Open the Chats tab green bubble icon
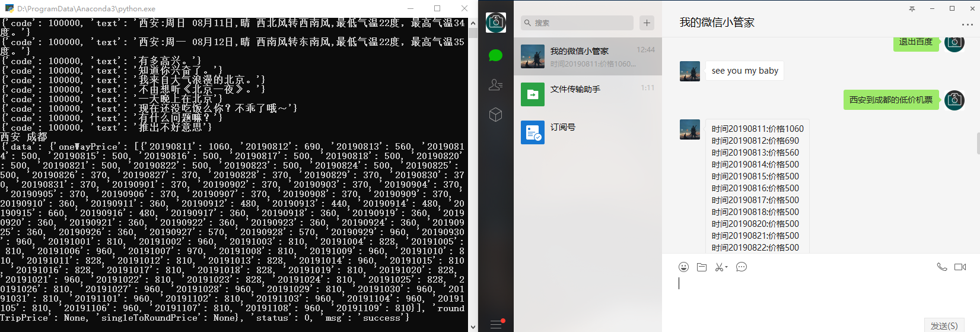This screenshot has height=332, width=980. coord(496,56)
